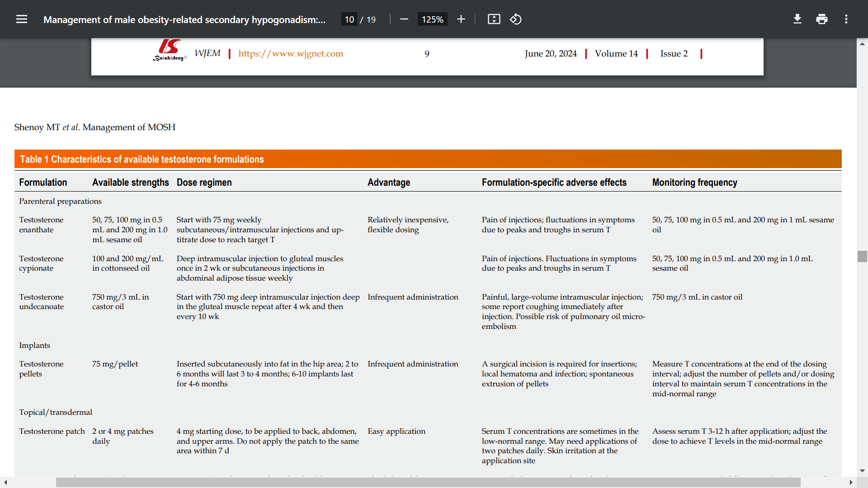
Task: Print the PDF document
Action: click(x=822, y=19)
